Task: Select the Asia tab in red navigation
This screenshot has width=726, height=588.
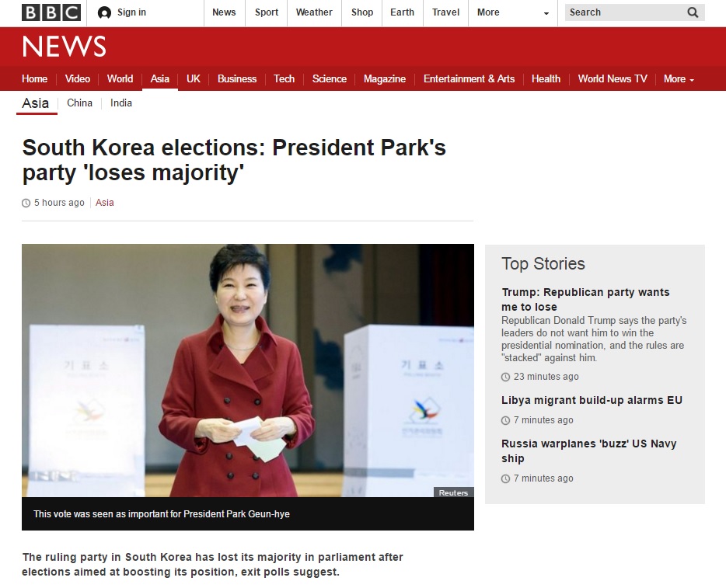Action: click(160, 79)
